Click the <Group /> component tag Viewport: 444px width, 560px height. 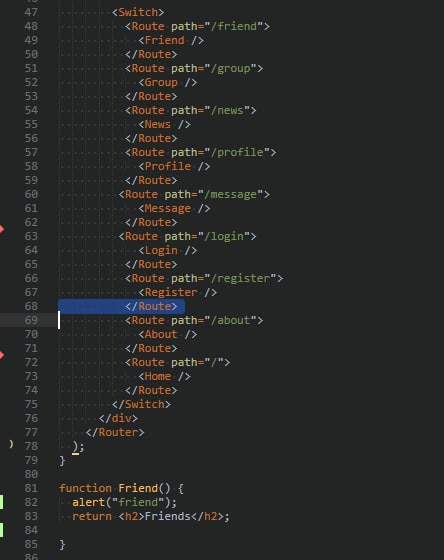(168, 82)
